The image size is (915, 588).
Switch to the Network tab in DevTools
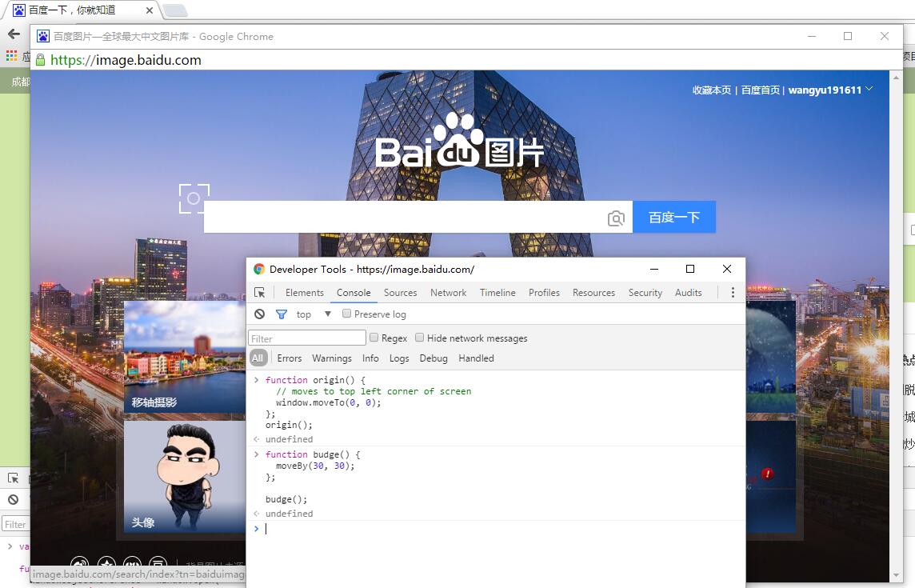pos(448,292)
